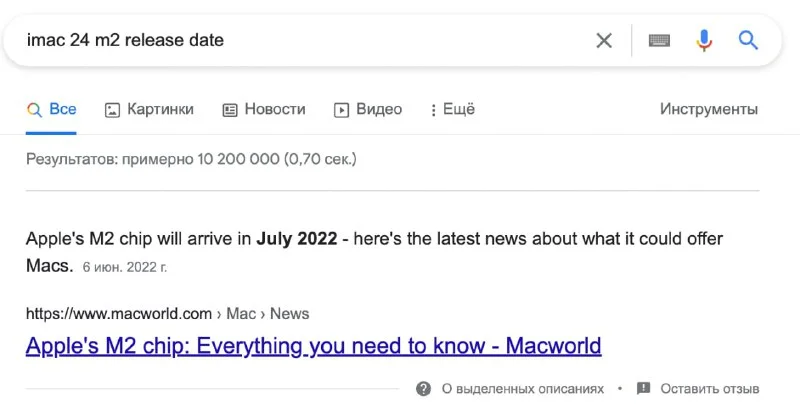Screen dimensions: 800x414
Task: Click the macworld.com URL breadcrumb
Action: tap(119, 313)
